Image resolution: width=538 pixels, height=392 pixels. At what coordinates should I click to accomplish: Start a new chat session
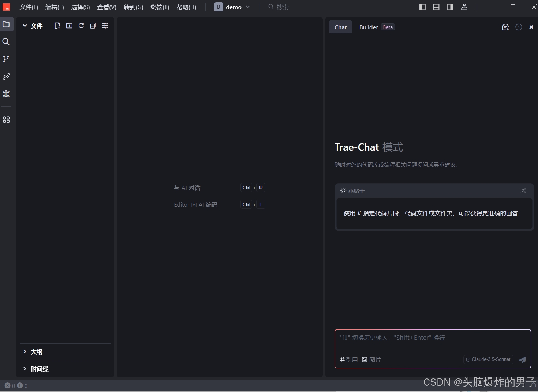coord(505,27)
